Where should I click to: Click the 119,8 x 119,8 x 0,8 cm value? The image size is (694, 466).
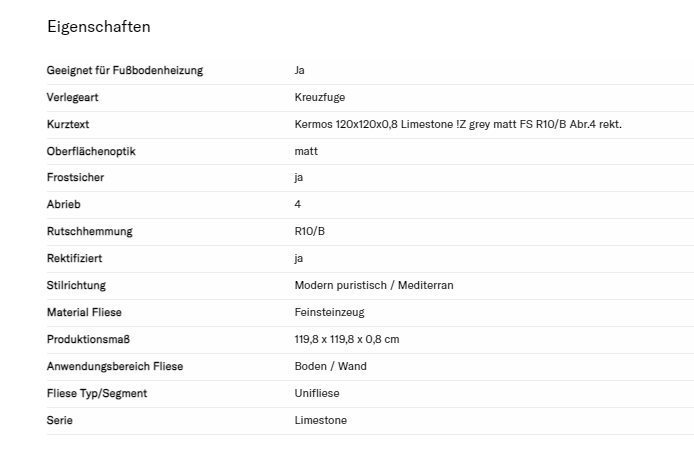[x=347, y=340]
